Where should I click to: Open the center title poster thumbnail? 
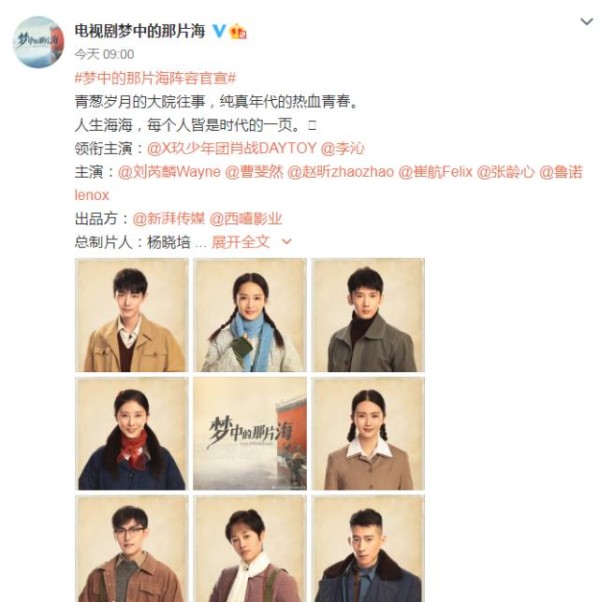[x=250, y=433]
